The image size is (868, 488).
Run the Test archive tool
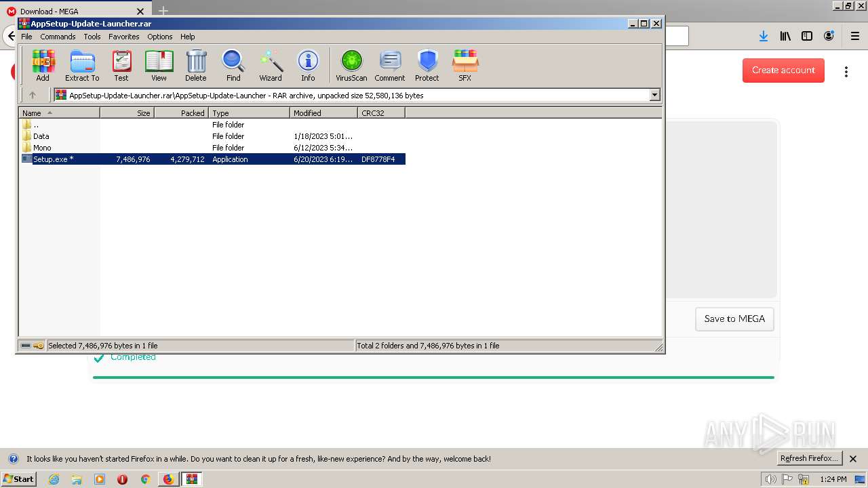coord(121,66)
